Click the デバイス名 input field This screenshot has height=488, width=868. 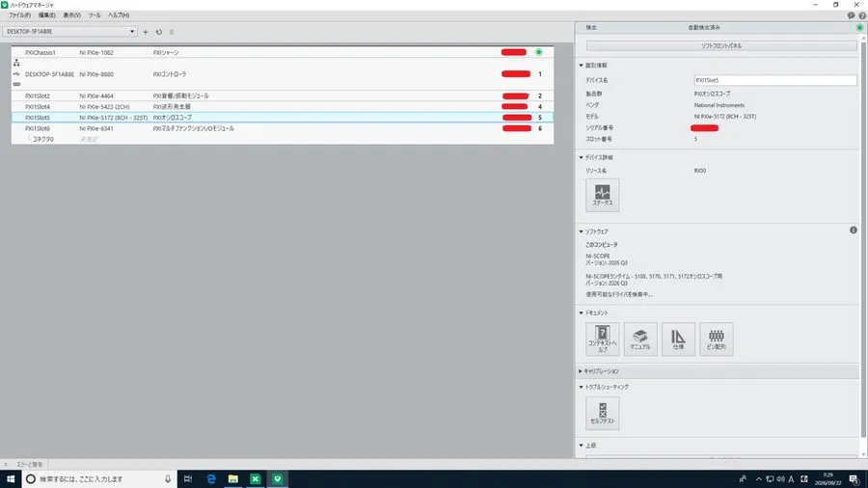tap(775, 80)
